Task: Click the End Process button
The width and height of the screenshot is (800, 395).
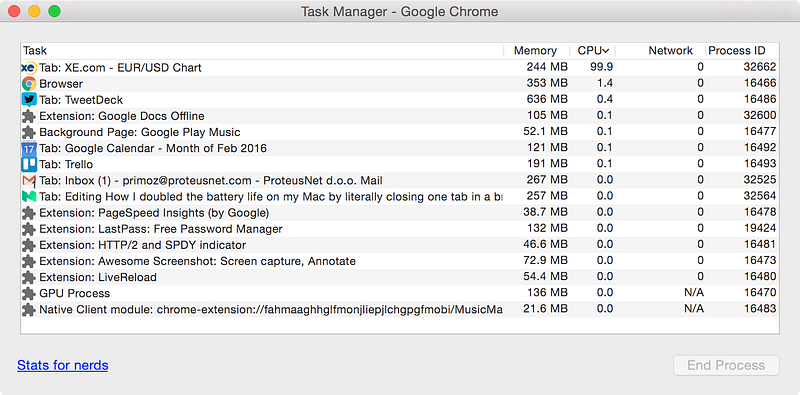Action: [726, 365]
